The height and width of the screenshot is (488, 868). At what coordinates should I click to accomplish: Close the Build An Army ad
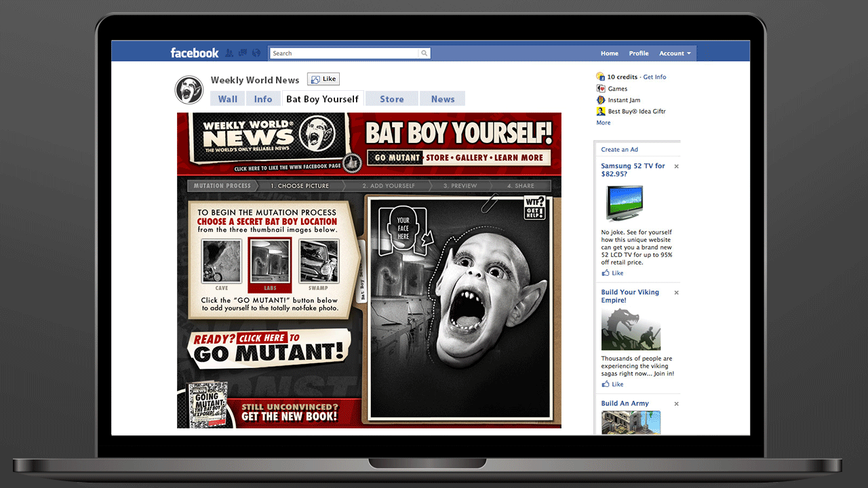(676, 403)
